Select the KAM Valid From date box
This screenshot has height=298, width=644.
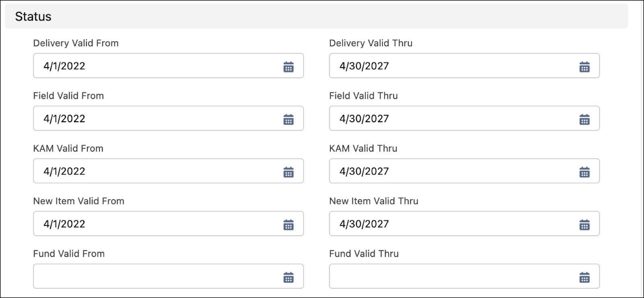click(x=157, y=171)
